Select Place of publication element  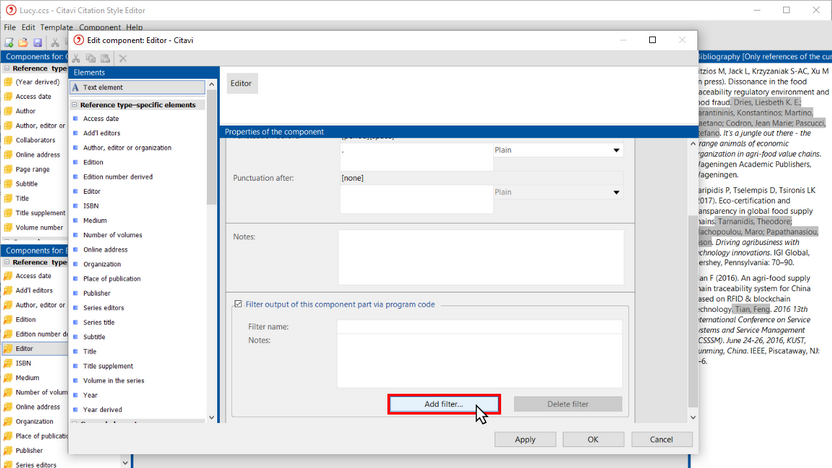pos(112,279)
